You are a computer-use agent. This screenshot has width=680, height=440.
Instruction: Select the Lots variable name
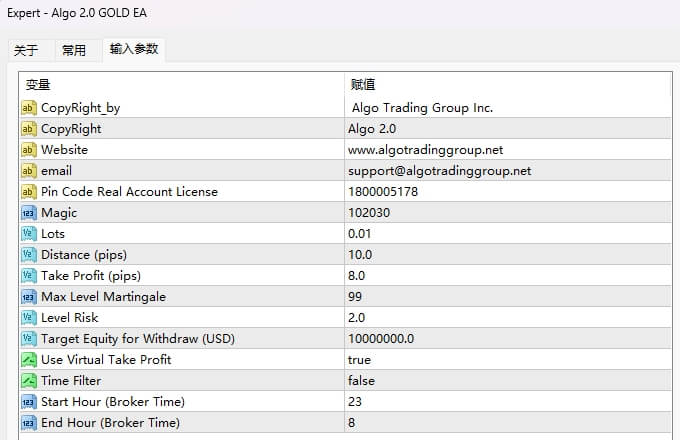pyautogui.click(x=53, y=234)
